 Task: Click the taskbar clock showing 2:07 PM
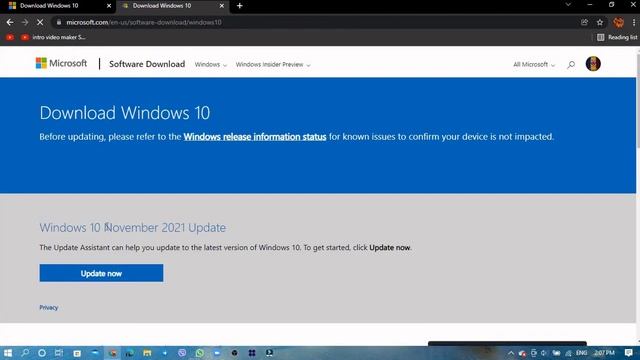click(604, 353)
